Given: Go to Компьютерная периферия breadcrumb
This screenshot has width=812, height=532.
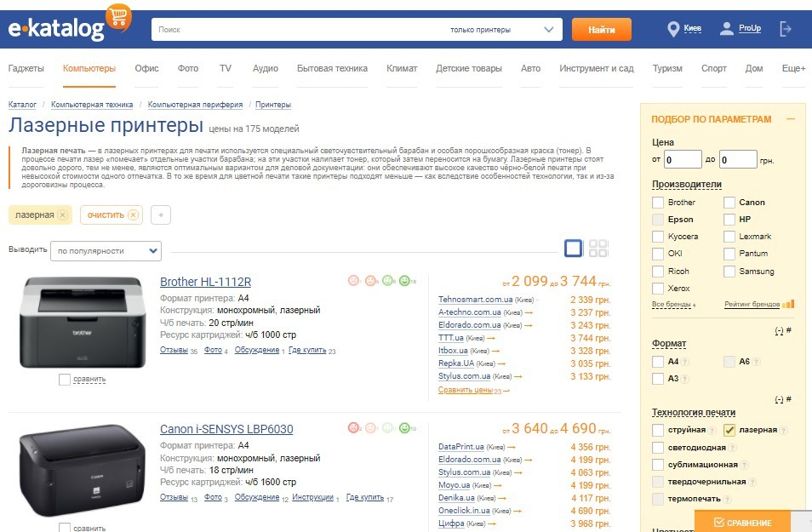Looking at the screenshot, I should (195, 105).
